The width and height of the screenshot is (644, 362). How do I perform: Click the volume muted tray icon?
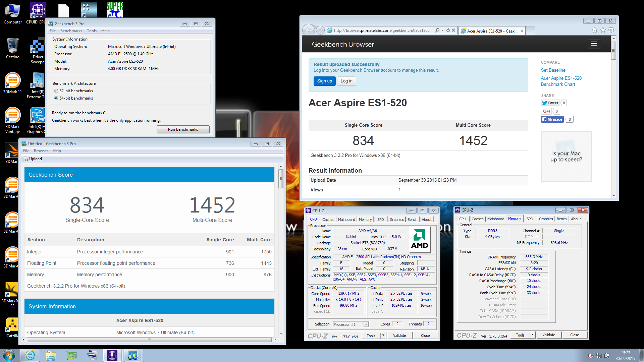point(591,356)
